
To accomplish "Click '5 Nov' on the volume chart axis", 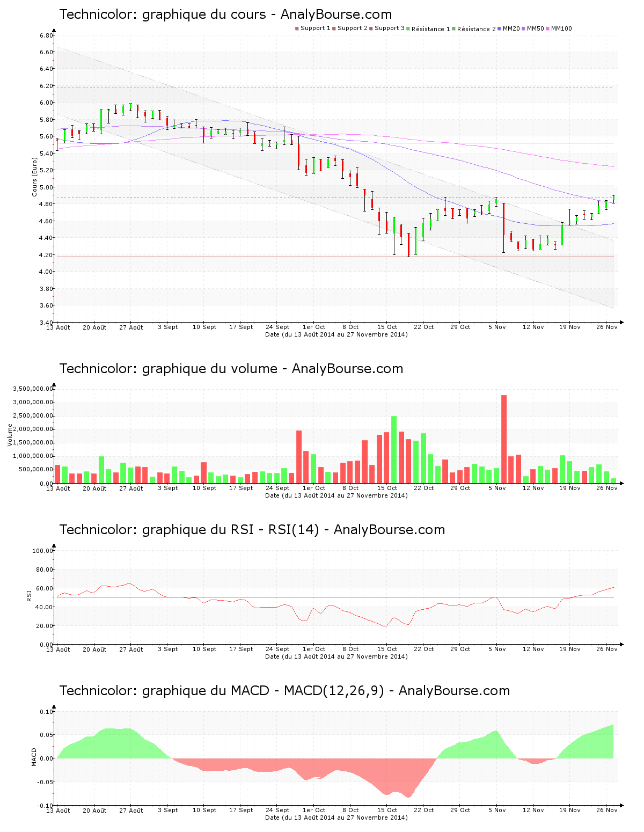I will point(497,488).
